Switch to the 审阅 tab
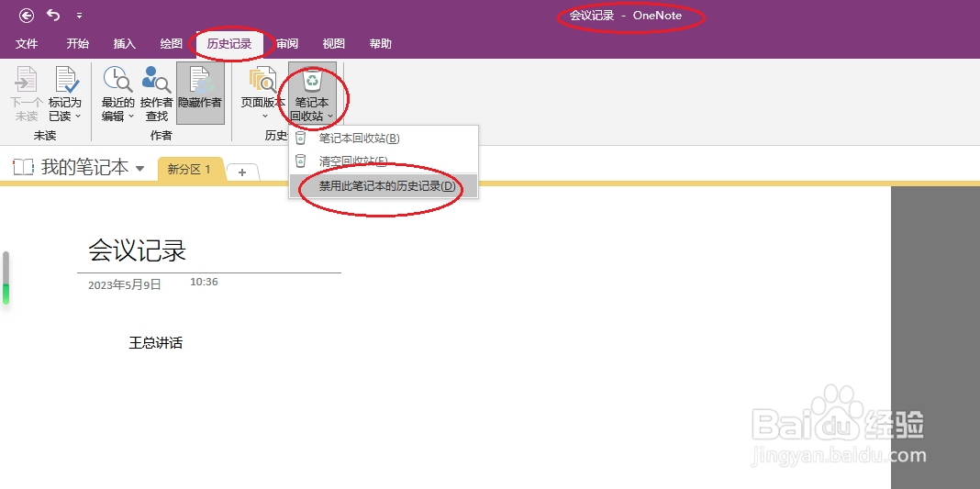The height and width of the screenshot is (489, 980). point(287,44)
